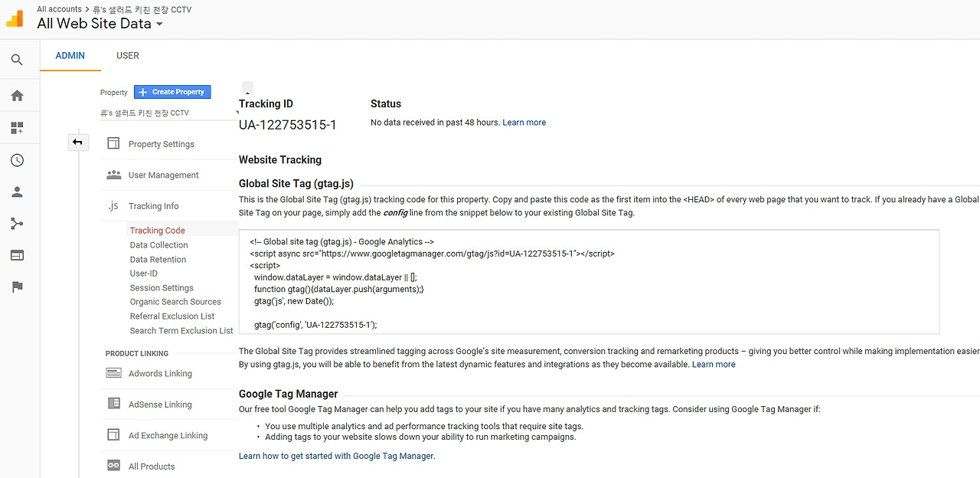Image resolution: width=980 pixels, height=478 pixels.
Task: Switch to the ADMIN tab
Action: [70, 56]
